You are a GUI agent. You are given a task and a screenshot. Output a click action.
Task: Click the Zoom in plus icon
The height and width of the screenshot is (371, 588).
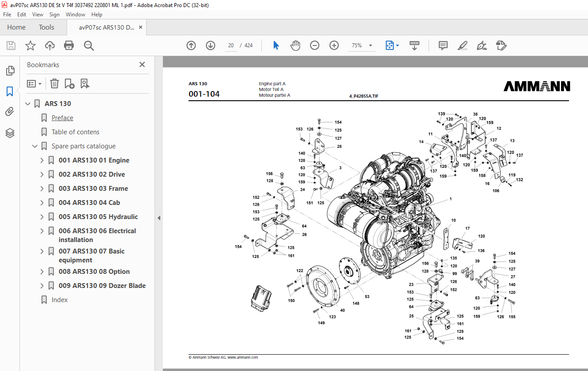click(x=334, y=45)
